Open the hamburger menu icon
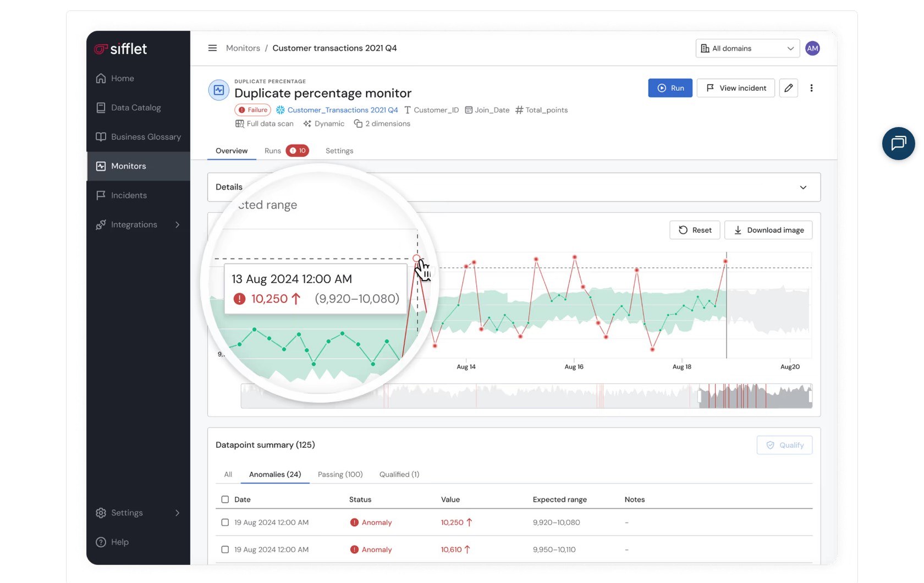 [x=212, y=48]
